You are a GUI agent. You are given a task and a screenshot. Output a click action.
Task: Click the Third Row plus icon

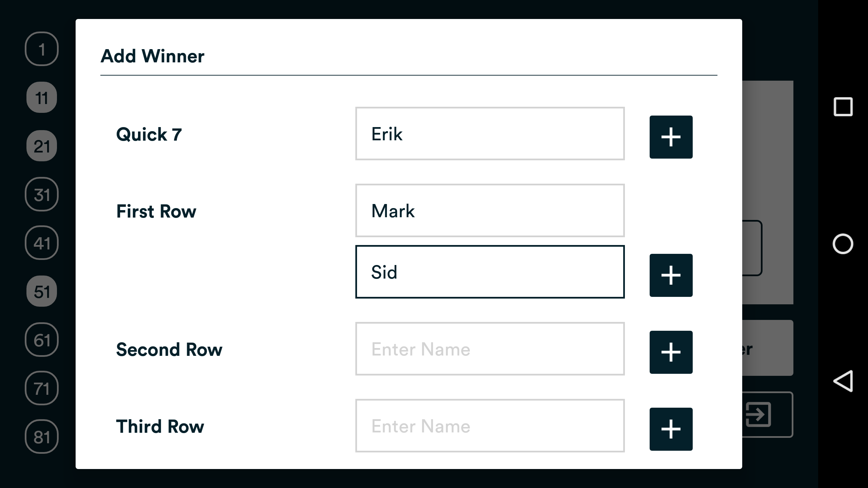click(x=671, y=429)
